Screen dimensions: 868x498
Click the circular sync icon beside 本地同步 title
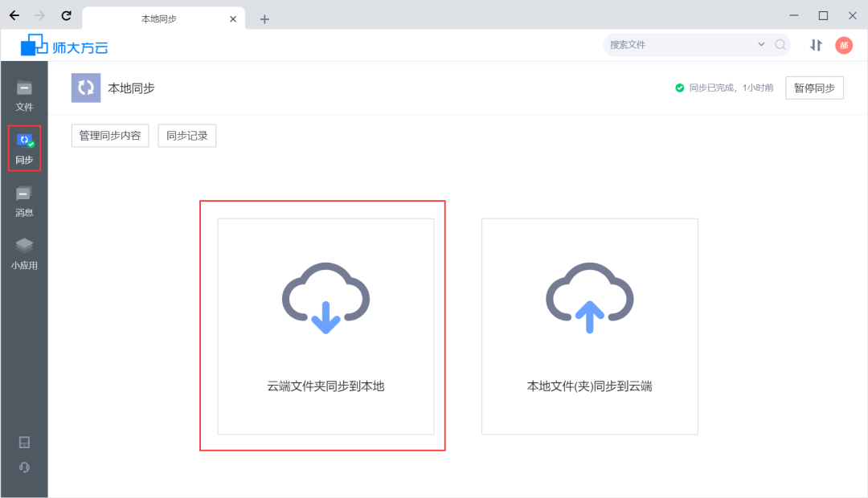click(x=85, y=87)
